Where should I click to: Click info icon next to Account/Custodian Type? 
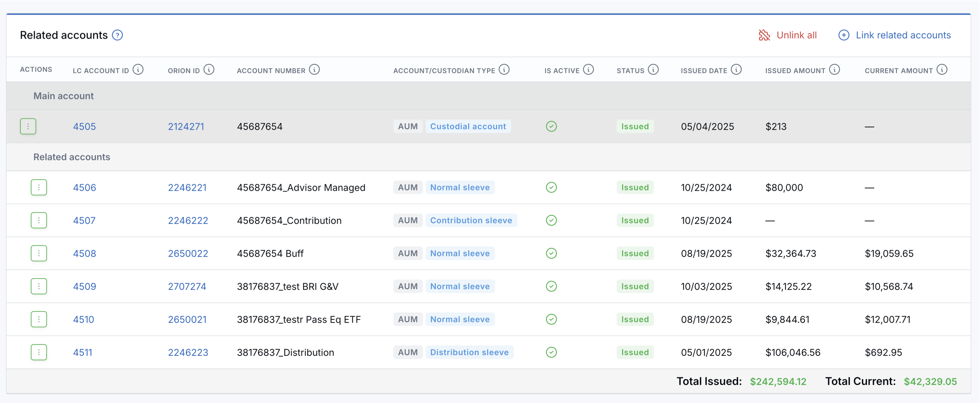[504, 70]
